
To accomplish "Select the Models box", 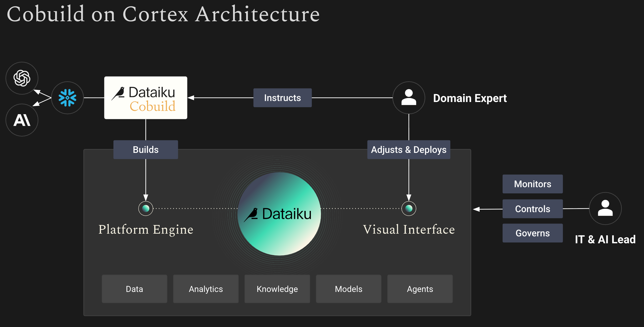I will 348,289.
